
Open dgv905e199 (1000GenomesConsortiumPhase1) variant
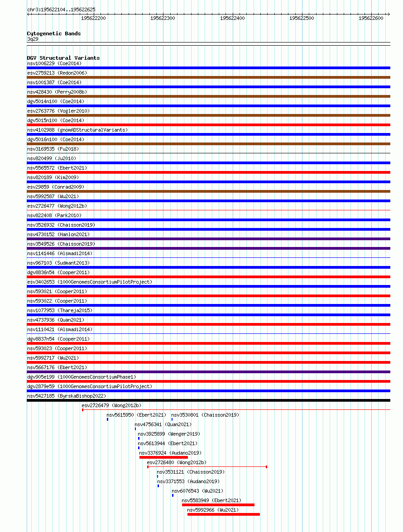pos(82,377)
